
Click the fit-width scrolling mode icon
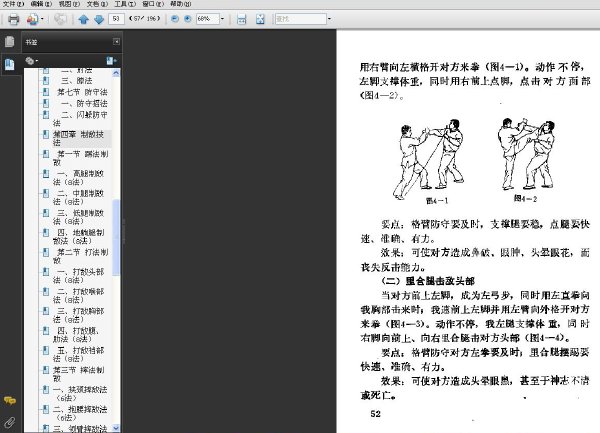pos(241,19)
